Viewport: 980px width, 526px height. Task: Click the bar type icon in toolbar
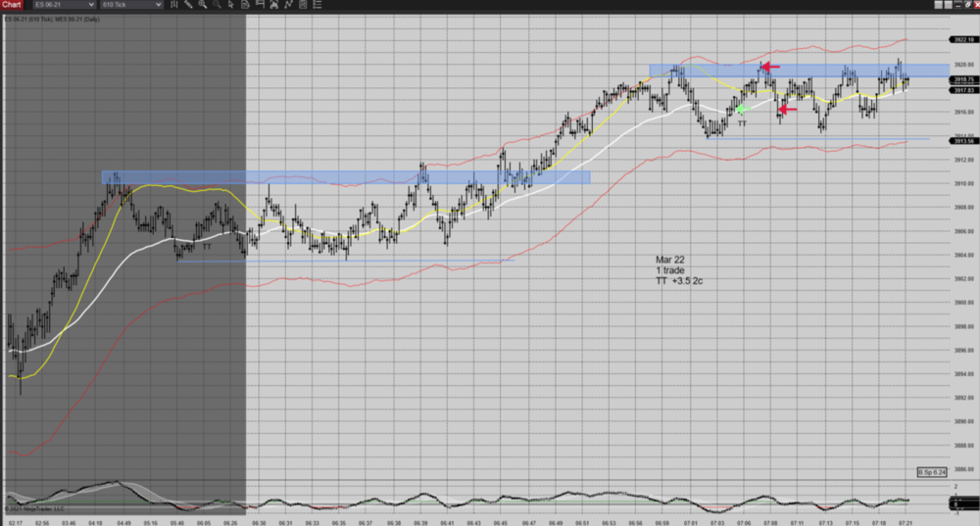click(x=174, y=5)
